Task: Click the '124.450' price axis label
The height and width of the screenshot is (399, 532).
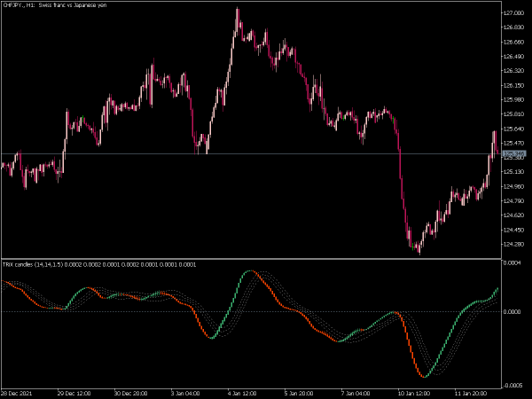Action: (514, 230)
